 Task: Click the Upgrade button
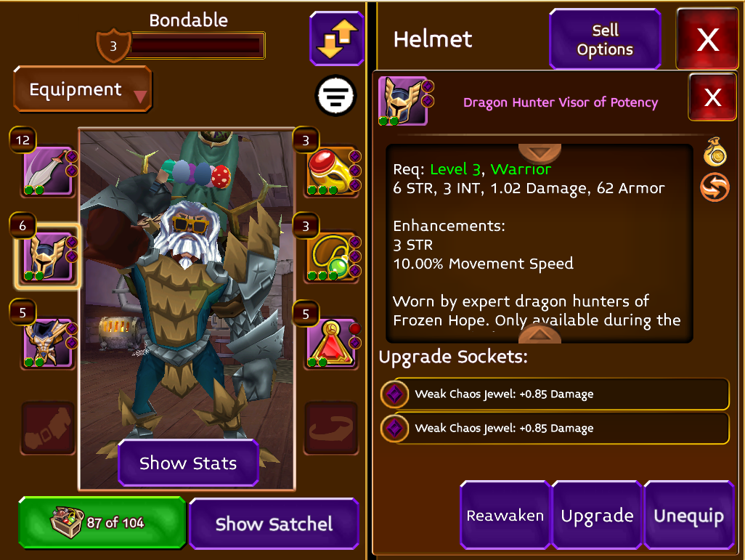(x=598, y=515)
